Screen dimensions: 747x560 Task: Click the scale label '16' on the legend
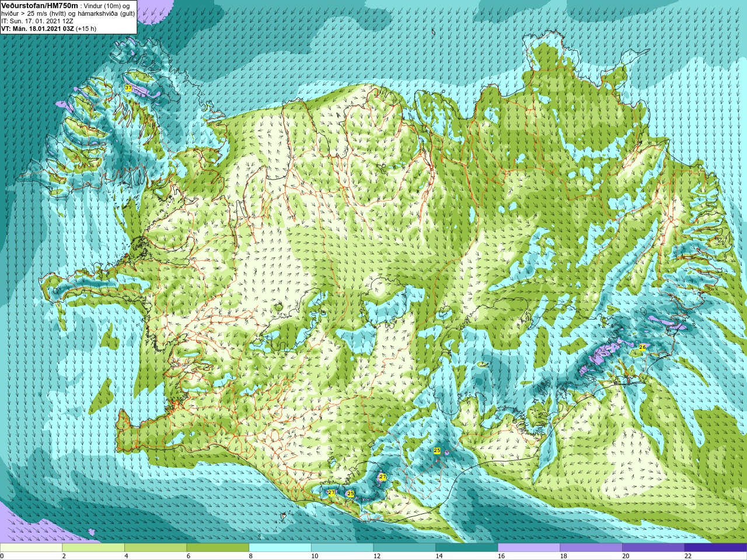[x=501, y=556]
